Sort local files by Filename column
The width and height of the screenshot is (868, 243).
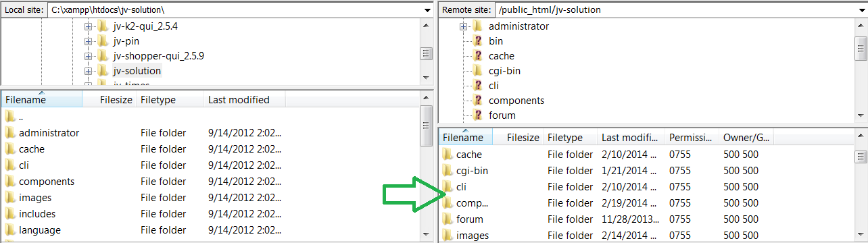tap(41, 100)
